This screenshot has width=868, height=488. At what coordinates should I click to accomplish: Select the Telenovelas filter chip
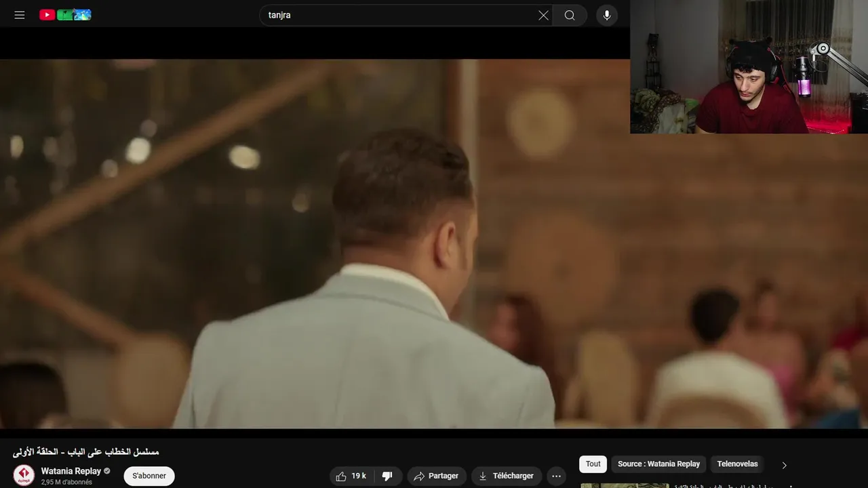737,464
